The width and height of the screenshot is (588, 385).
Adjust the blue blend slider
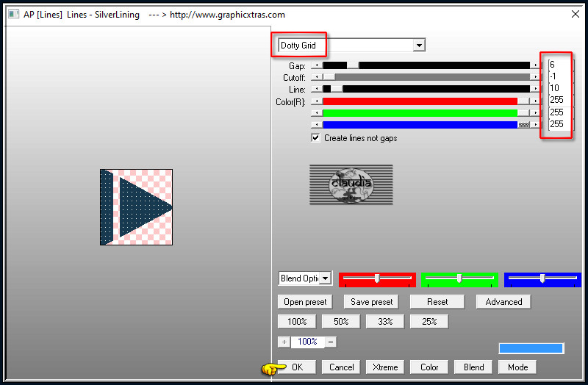click(x=542, y=278)
